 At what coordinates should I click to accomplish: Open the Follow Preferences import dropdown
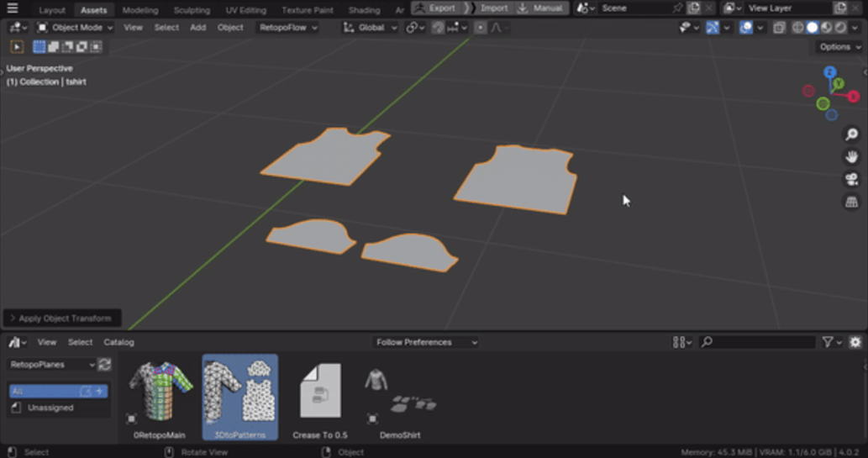point(425,342)
